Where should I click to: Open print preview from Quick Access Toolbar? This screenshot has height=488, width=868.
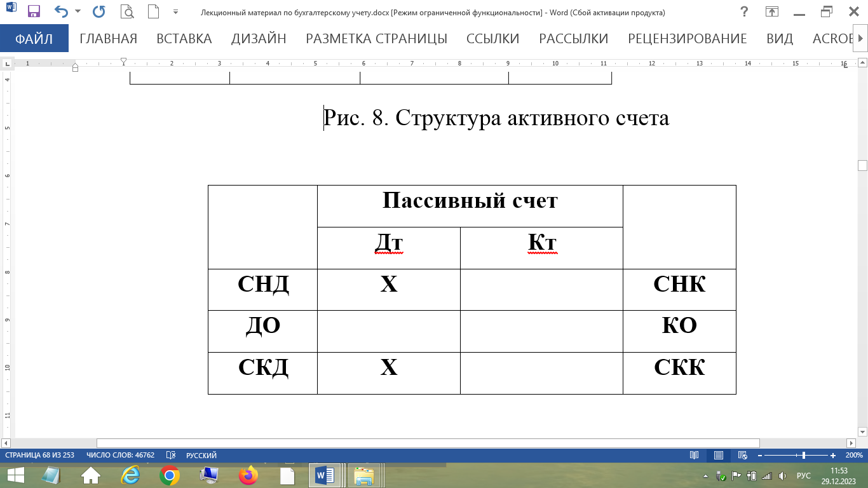[127, 11]
